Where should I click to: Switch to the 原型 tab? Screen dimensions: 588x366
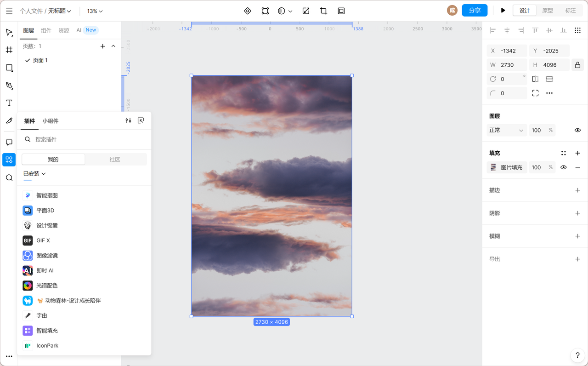[x=547, y=11]
